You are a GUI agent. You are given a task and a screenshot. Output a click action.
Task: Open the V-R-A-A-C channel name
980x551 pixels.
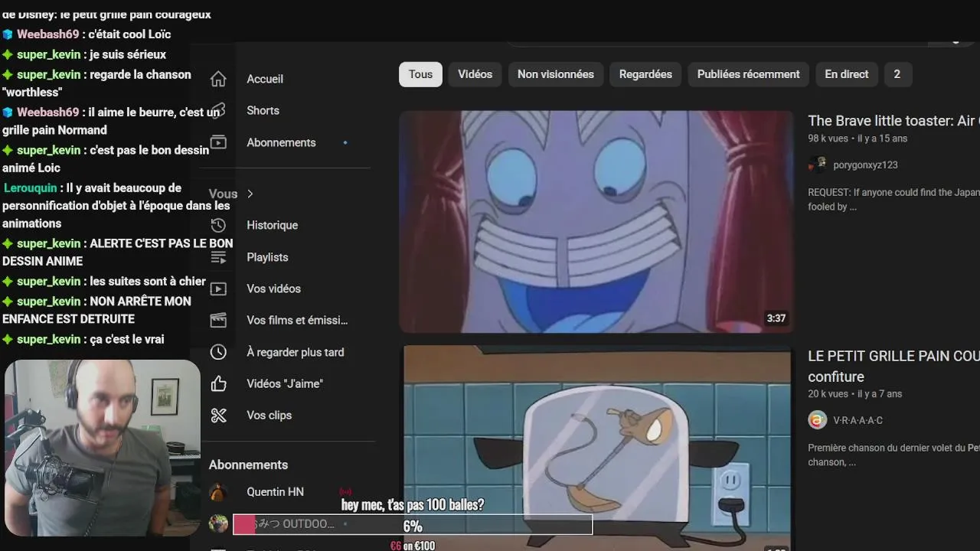(x=857, y=420)
